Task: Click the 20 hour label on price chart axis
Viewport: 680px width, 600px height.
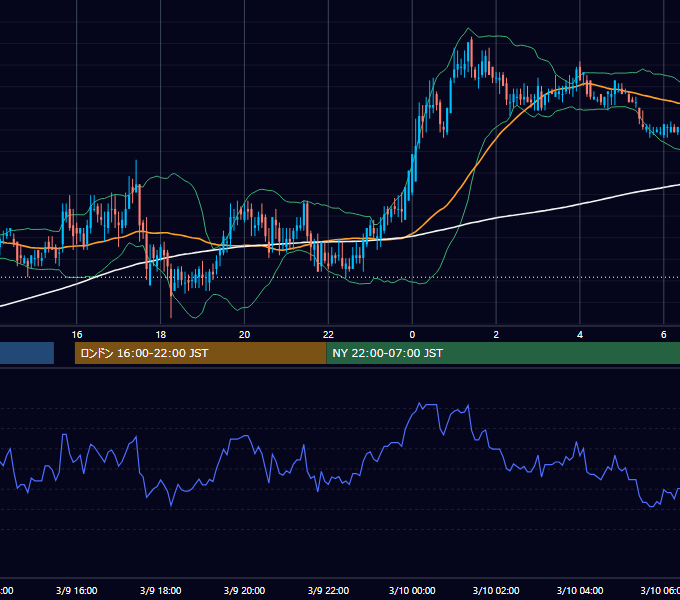Action: (245, 335)
